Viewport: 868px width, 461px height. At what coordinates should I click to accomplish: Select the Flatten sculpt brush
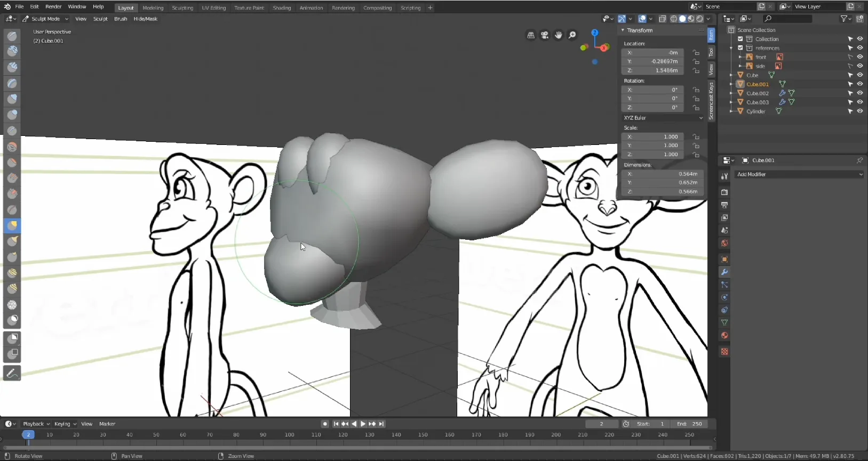tap(12, 162)
